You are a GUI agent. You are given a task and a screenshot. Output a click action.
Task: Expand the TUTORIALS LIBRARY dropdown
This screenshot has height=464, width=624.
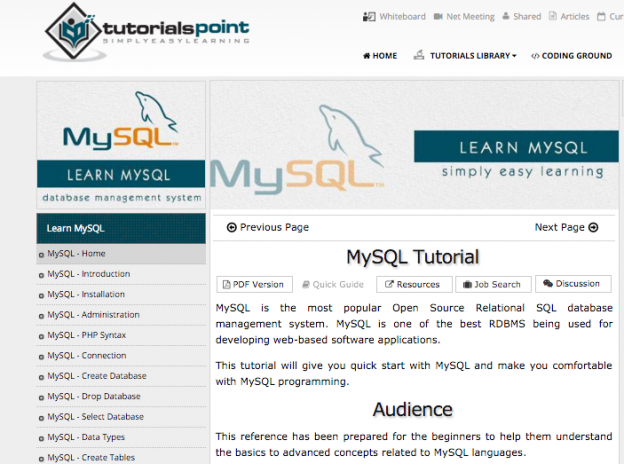pos(473,56)
